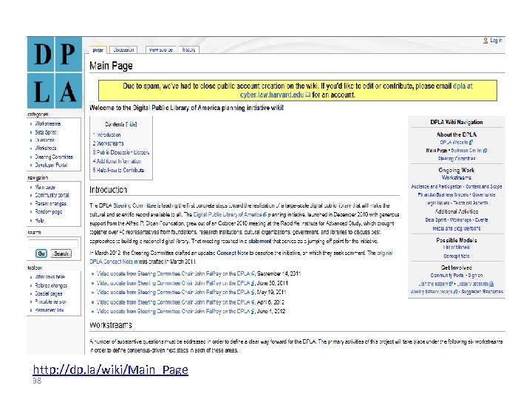
Task: Open Content and Scope link
Action: click(x=483, y=187)
